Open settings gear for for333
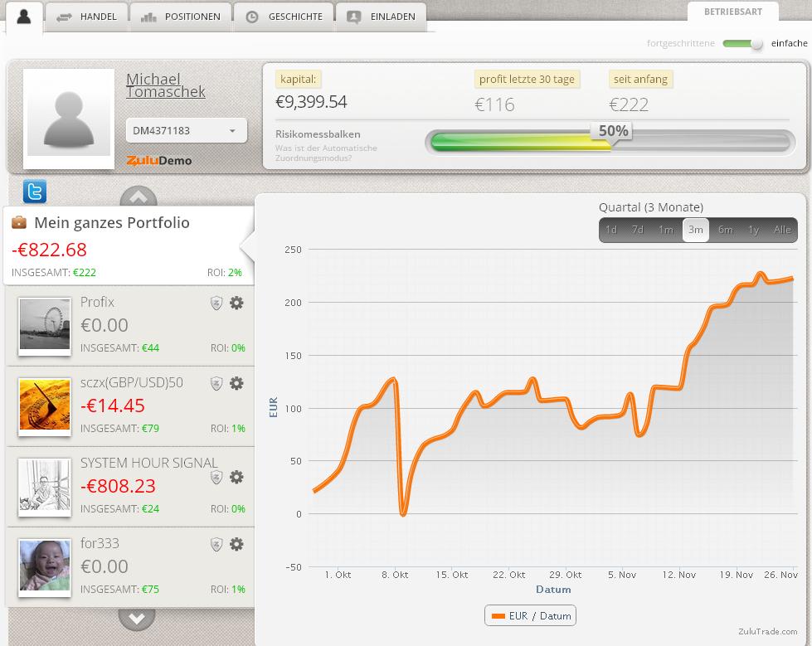Image resolution: width=812 pixels, height=646 pixels. [236, 544]
